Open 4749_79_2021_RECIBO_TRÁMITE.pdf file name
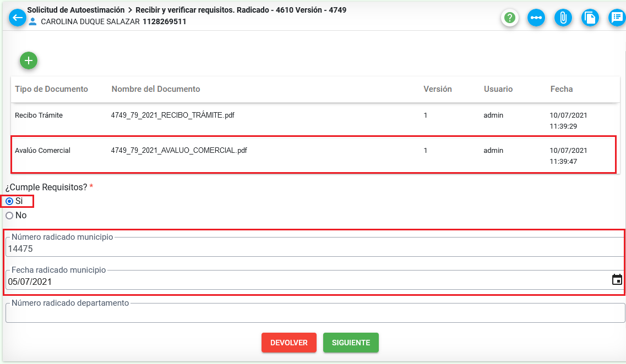The height and width of the screenshot is (364, 626). [x=172, y=115]
